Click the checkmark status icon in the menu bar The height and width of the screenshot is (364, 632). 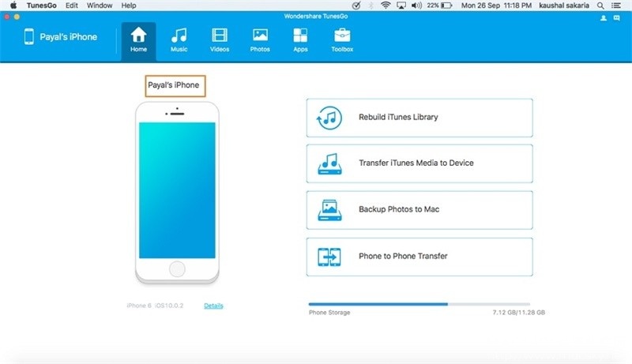coord(356,6)
